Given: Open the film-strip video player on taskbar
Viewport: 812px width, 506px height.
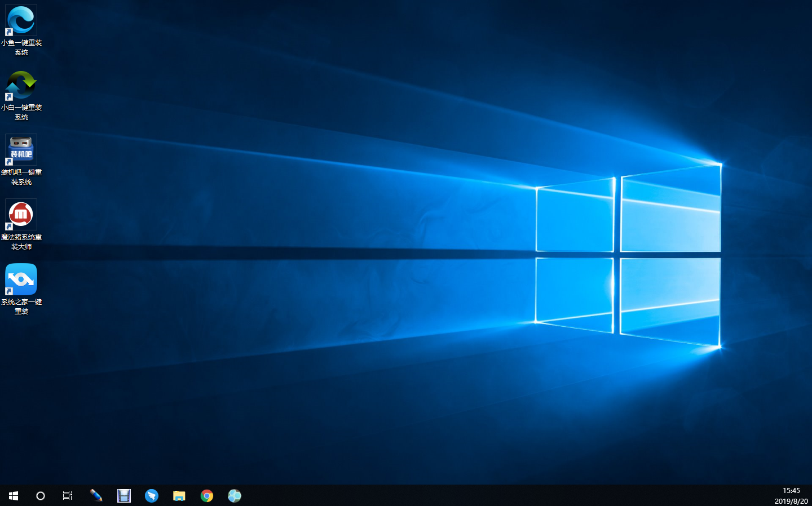Looking at the screenshot, I should pos(124,495).
